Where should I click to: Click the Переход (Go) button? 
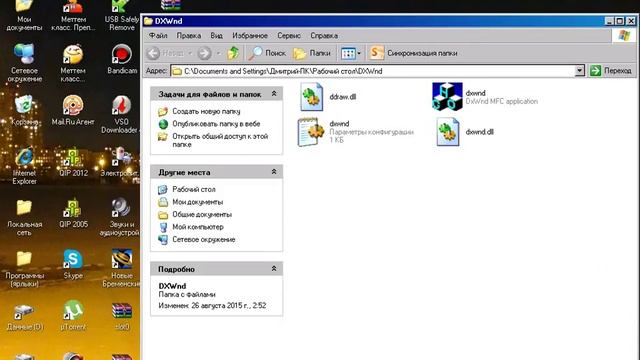(611, 71)
